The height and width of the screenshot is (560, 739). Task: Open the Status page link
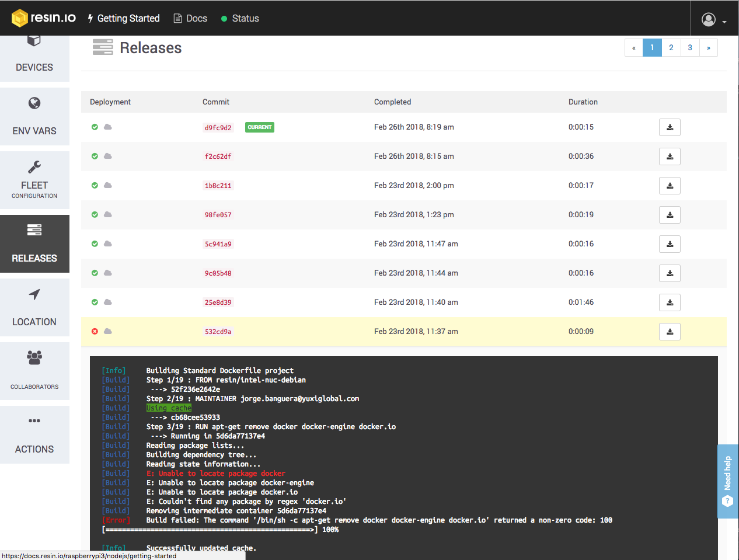click(x=240, y=18)
